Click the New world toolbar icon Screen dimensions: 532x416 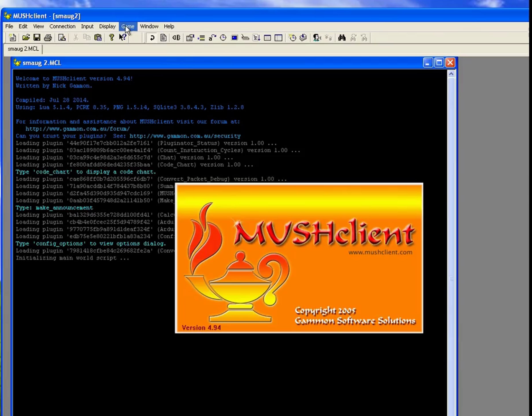point(12,37)
